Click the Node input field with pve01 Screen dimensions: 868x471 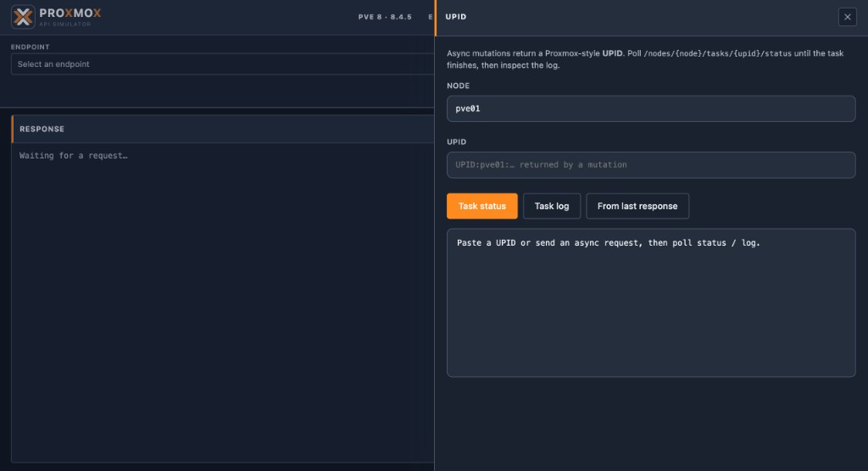coord(651,108)
